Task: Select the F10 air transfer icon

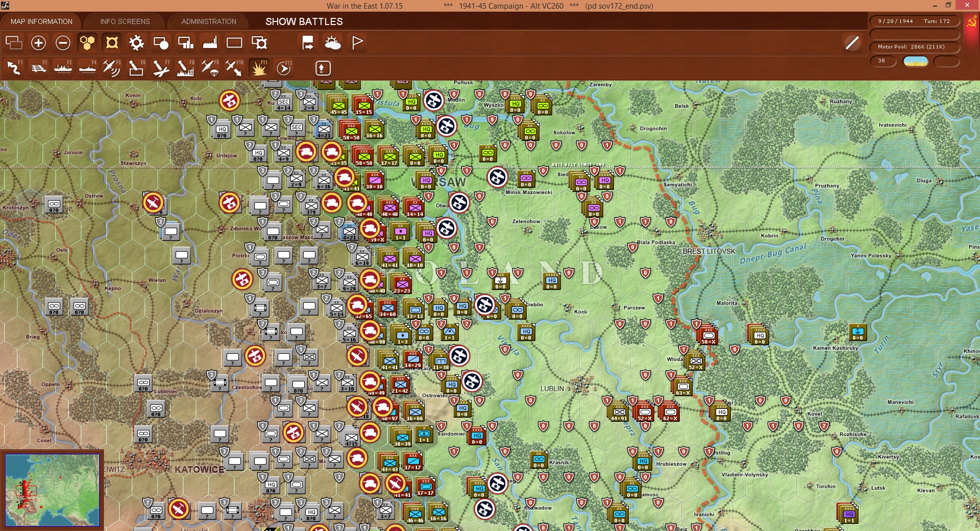Action: coord(234,68)
